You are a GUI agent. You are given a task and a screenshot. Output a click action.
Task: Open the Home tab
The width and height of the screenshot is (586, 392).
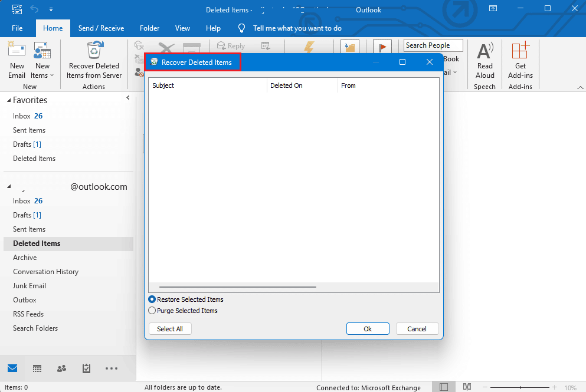(53, 28)
